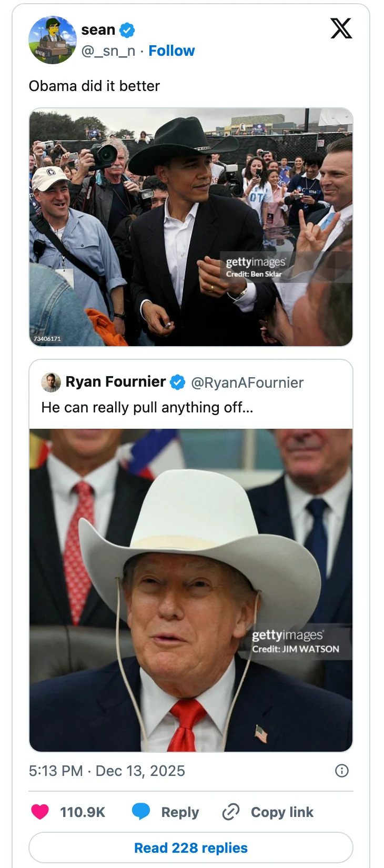Viewport: 384px width, 868px height.
Task: Click Ryan Fournier's small avatar
Action: (51, 382)
